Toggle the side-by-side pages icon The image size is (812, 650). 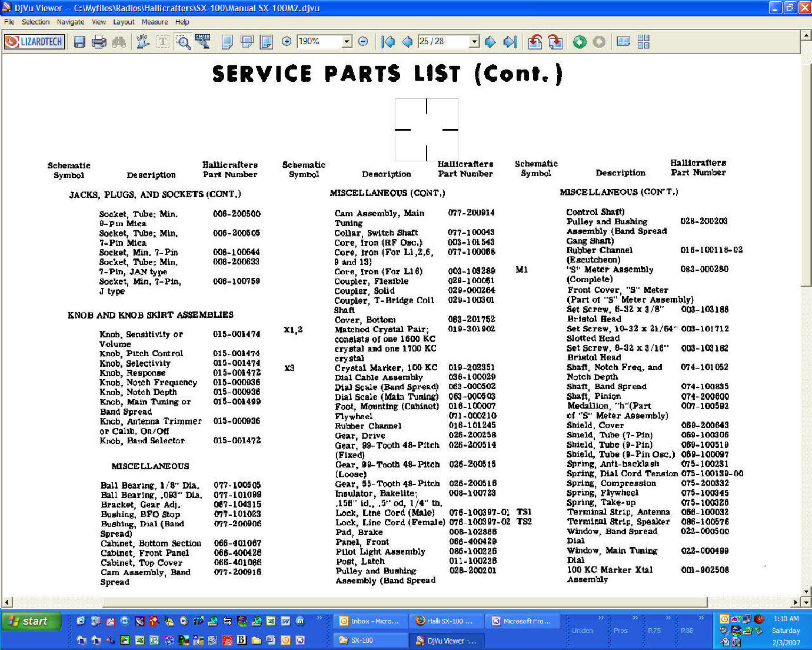[x=624, y=42]
